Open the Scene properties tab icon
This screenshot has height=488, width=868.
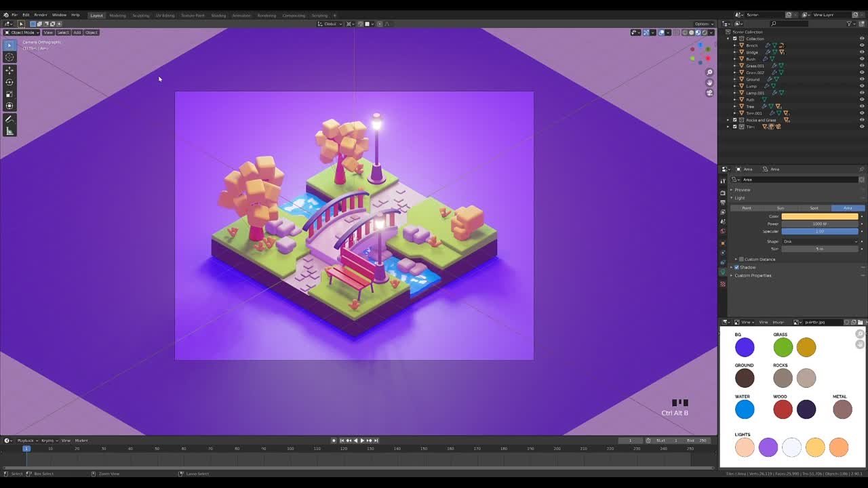[723, 221]
